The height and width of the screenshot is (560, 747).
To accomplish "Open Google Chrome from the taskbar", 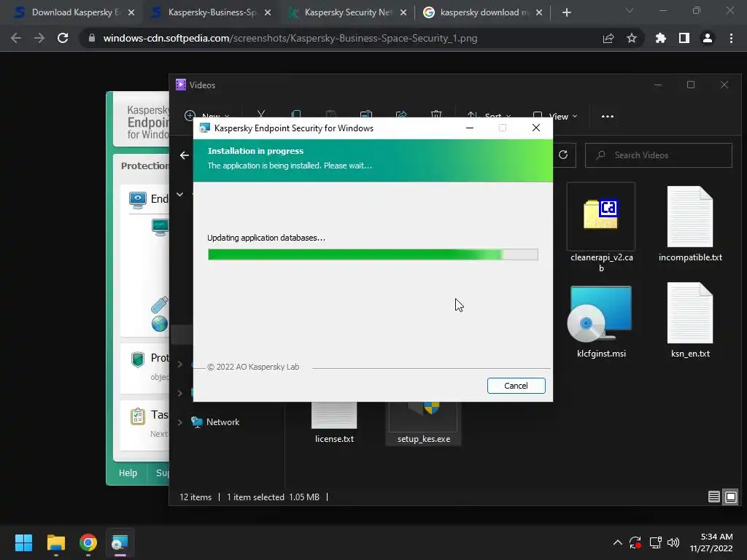I will (x=88, y=542).
